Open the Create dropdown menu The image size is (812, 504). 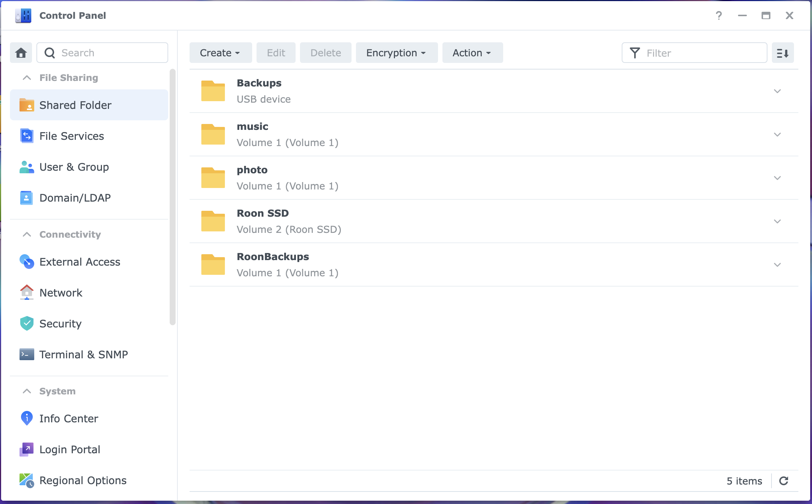(x=220, y=53)
